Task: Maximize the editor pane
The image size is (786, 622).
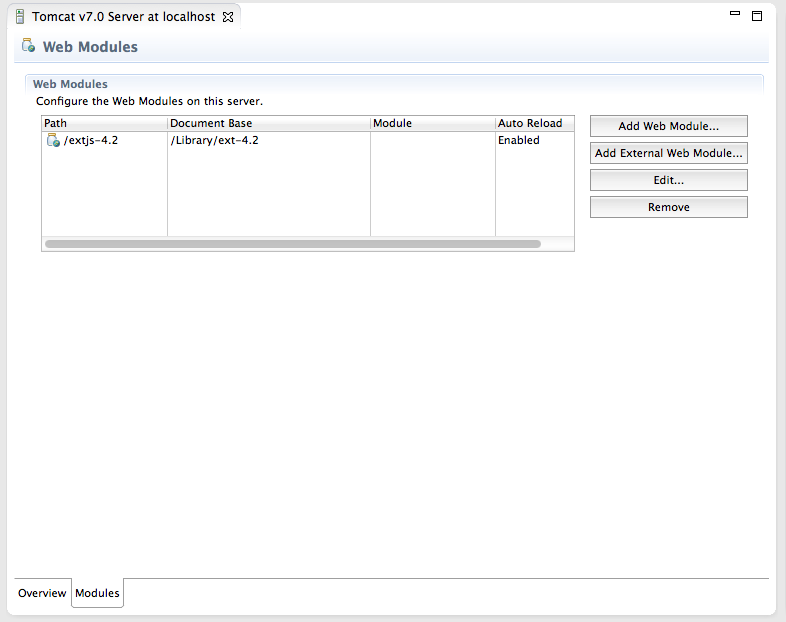Action: click(x=757, y=15)
